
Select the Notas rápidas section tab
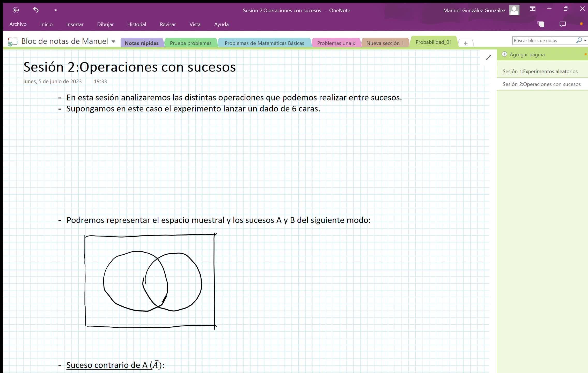click(x=142, y=43)
